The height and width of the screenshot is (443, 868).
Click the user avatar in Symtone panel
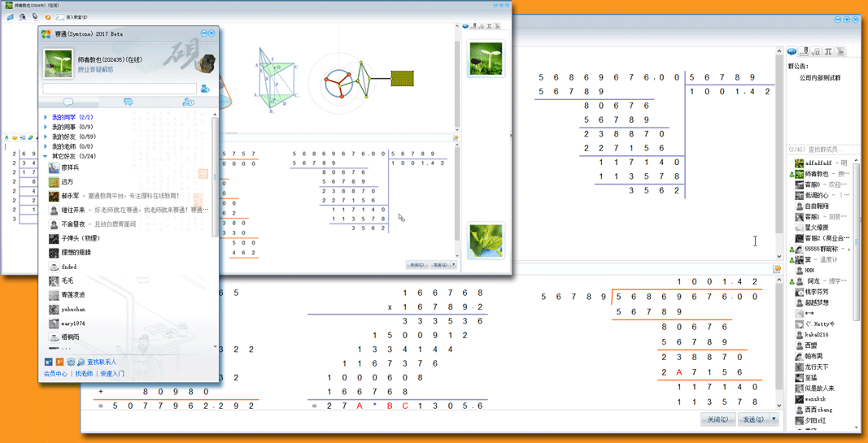tap(58, 63)
